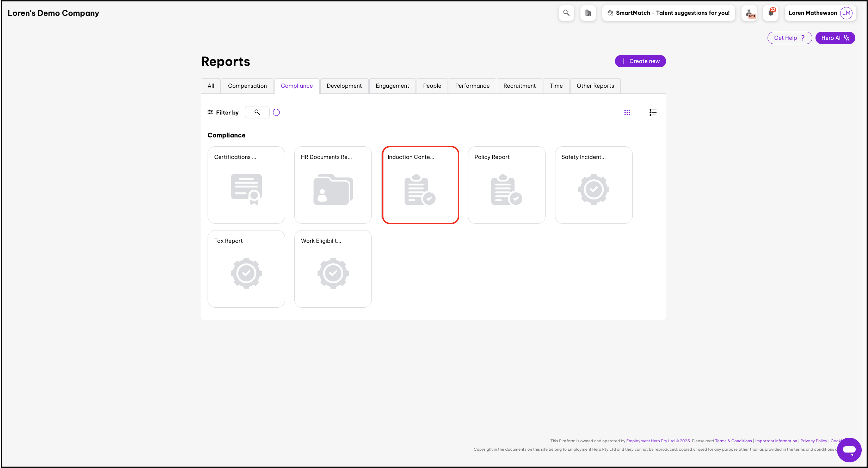Viewport: 868px width, 468px height.
Task: Open Loren Mathewson account menu
Action: 812,13
